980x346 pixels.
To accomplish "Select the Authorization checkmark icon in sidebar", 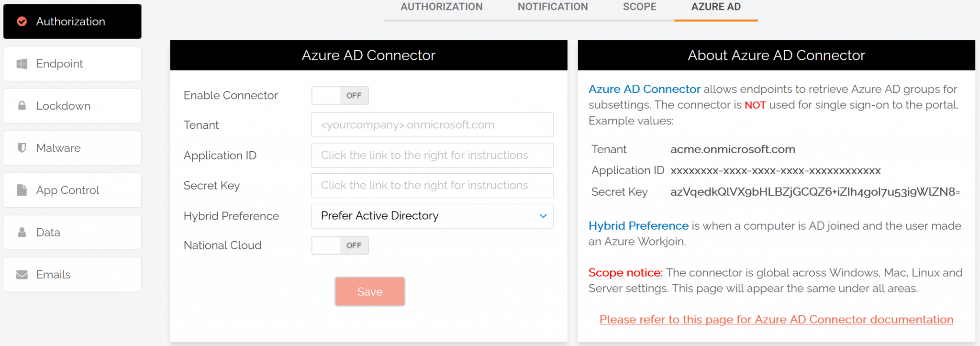I will [x=22, y=22].
